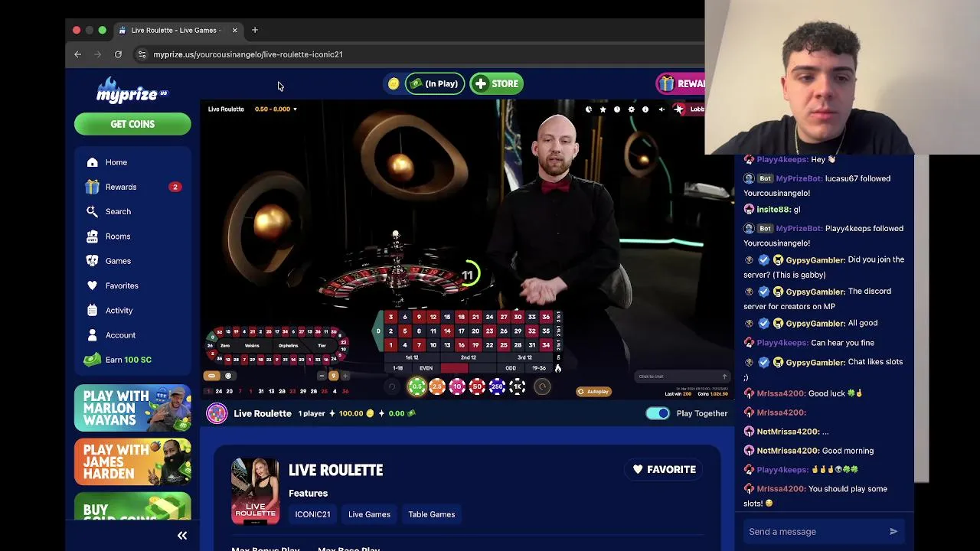
Task: Add Live Roulette to FAVORITE
Action: click(x=664, y=469)
